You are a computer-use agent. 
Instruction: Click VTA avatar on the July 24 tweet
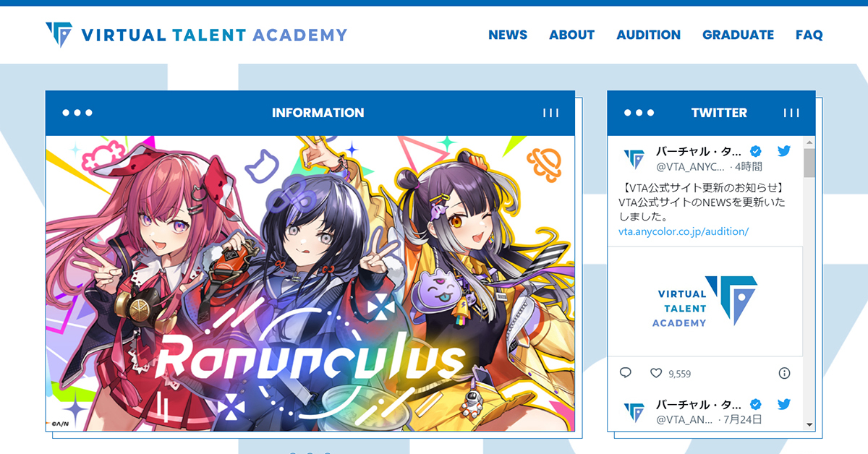[634, 412]
